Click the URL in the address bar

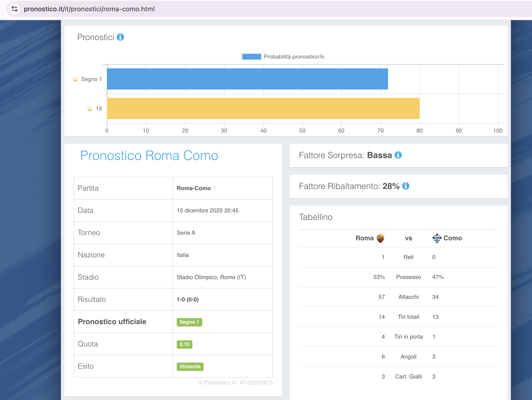click(x=89, y=9)
